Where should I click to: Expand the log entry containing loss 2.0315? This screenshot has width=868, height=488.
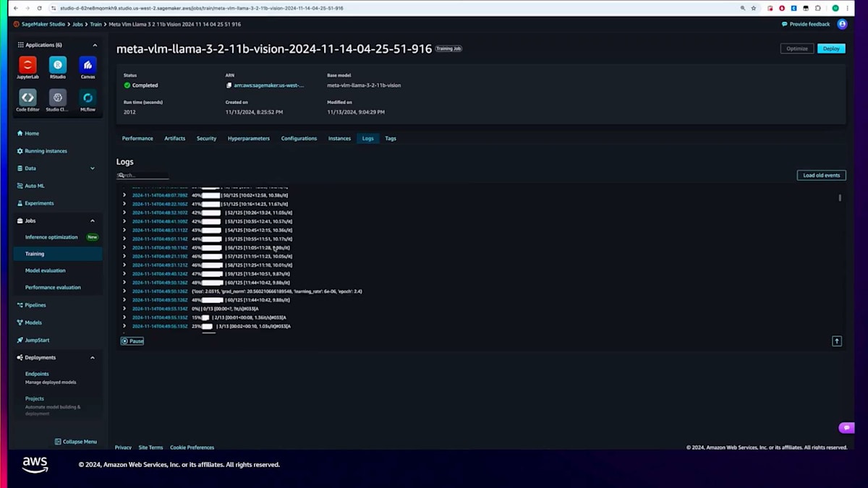(124, 291)
